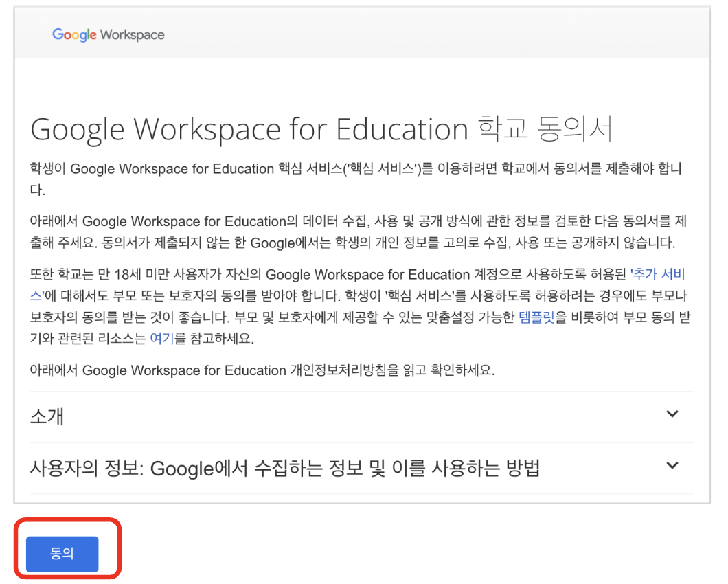Follow the 여기 resources link
The image size is (728, 584).
(161, 338)
